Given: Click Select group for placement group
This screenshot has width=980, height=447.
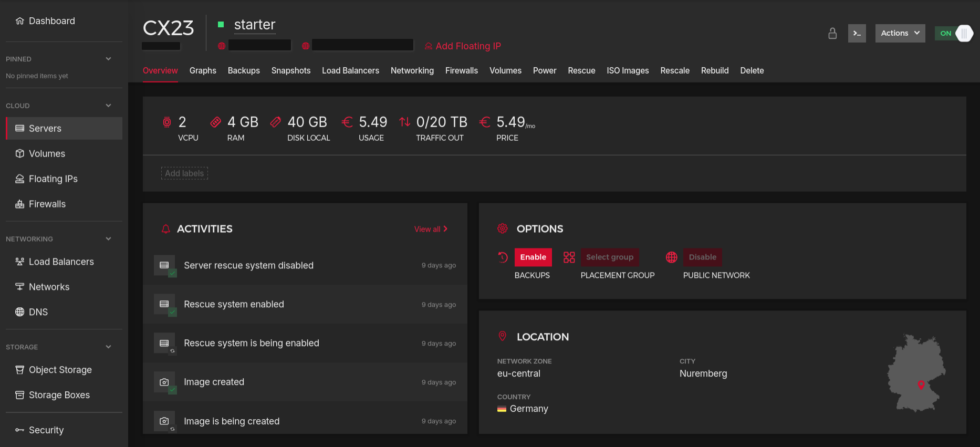Looking at the screenshot, I should coord(610,257).
